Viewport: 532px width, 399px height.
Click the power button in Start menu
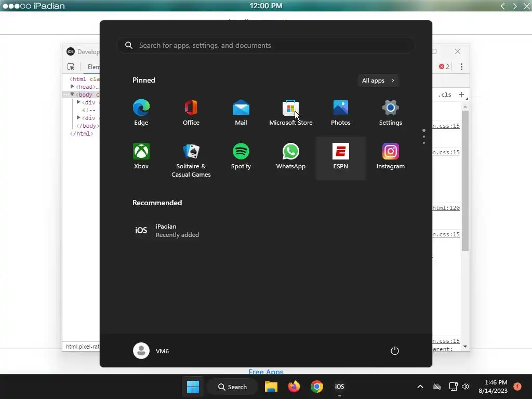tap(395, 351)
